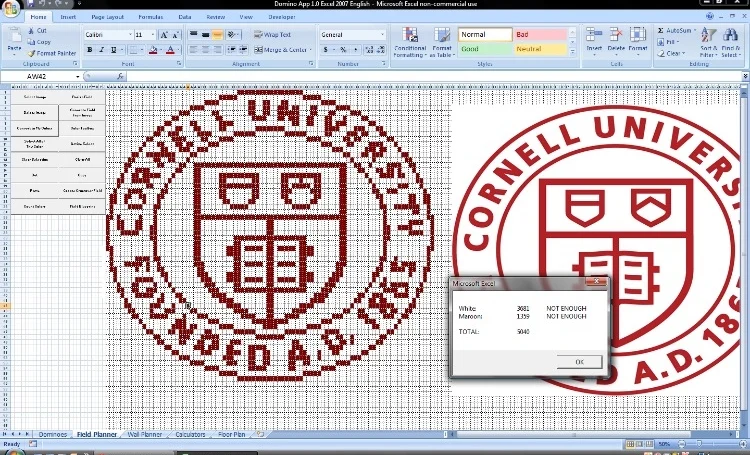The height and width of the screenshot is (455, 750).
Task: Apply the Neutral cell style
Action: (540, 49)
